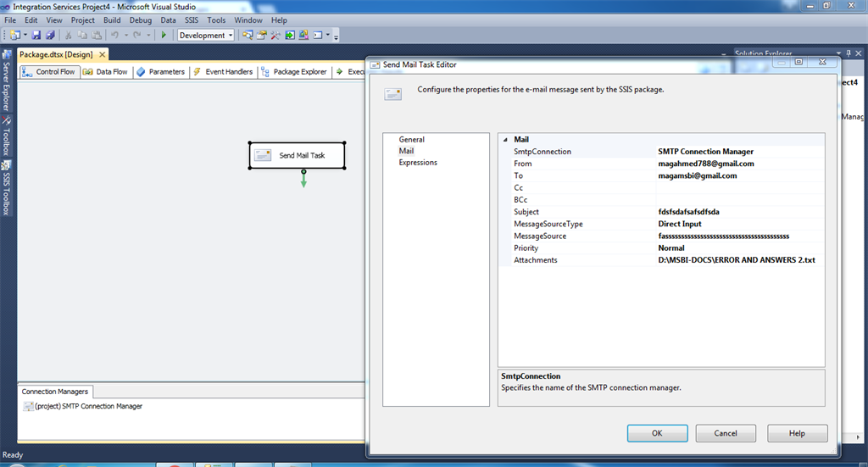Viewport: 868px width, 467px height.
Task: Click the Command Window toolbar icon
Action: [318, 35]
